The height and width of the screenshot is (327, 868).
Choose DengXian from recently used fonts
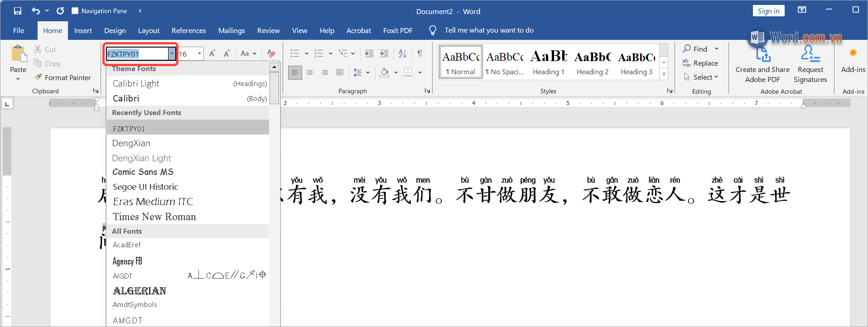pos(188,143)
